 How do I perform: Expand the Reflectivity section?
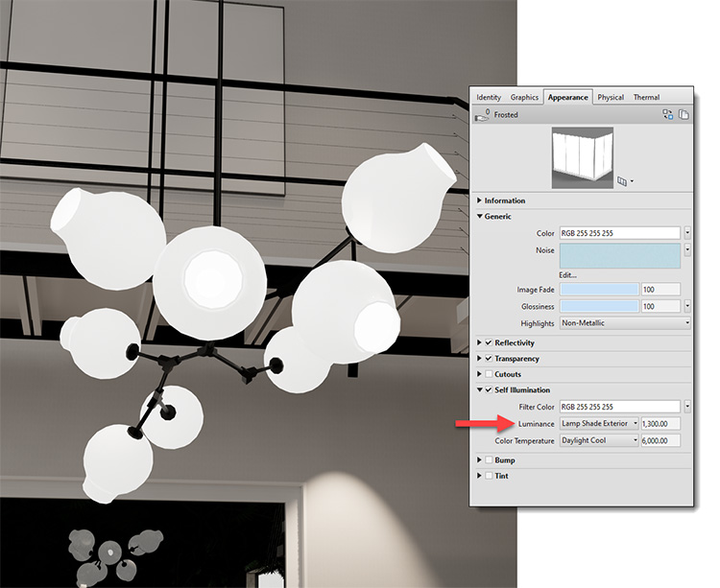coord(479,342)
